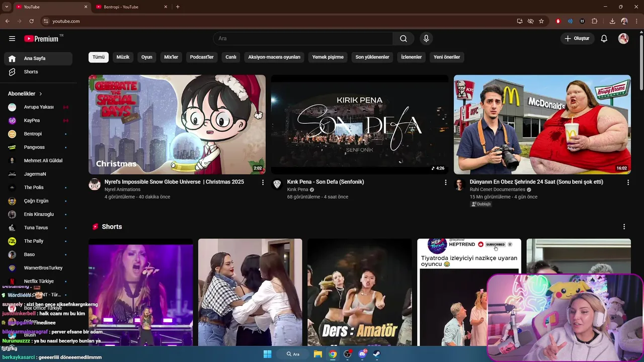
Task: Open the Ruhi Cenet obez şehir thumbnail
Action: click(x=542, y=125)
